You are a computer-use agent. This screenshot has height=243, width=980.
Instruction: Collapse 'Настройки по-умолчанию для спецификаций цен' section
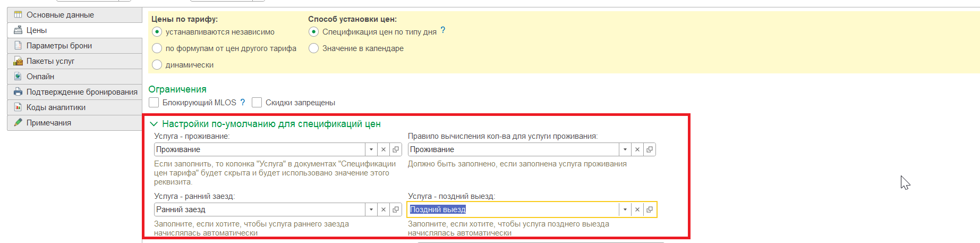coord(154,124)
